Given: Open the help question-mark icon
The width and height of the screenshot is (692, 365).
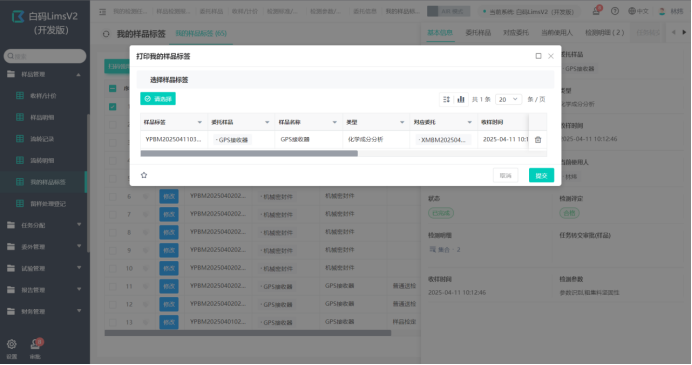Looking at the screenshot, I should pyautogui.click(x=615, y=11).
